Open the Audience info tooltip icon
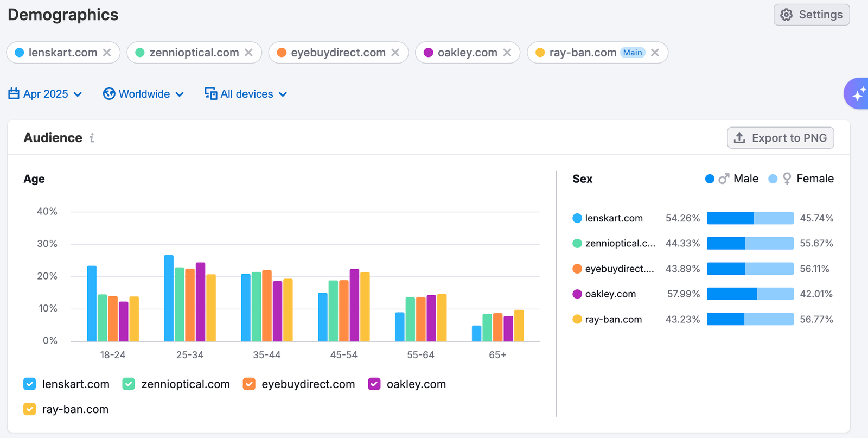The width and height of the screenshot is (868, 438). tap(92, 138)
